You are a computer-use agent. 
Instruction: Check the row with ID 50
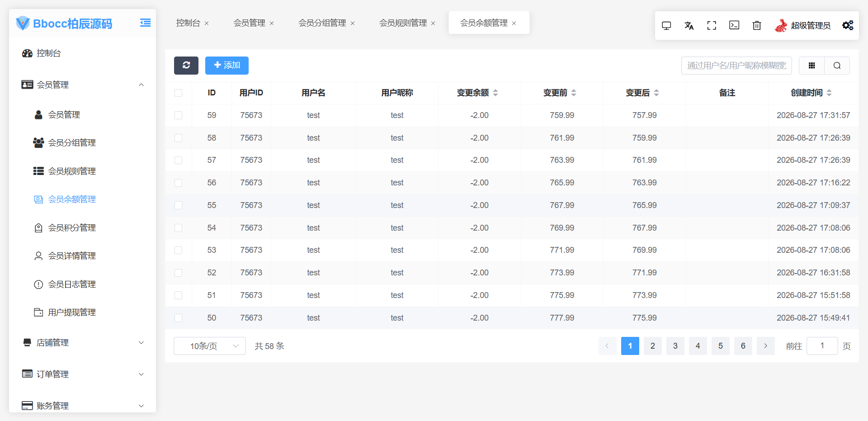179,318
